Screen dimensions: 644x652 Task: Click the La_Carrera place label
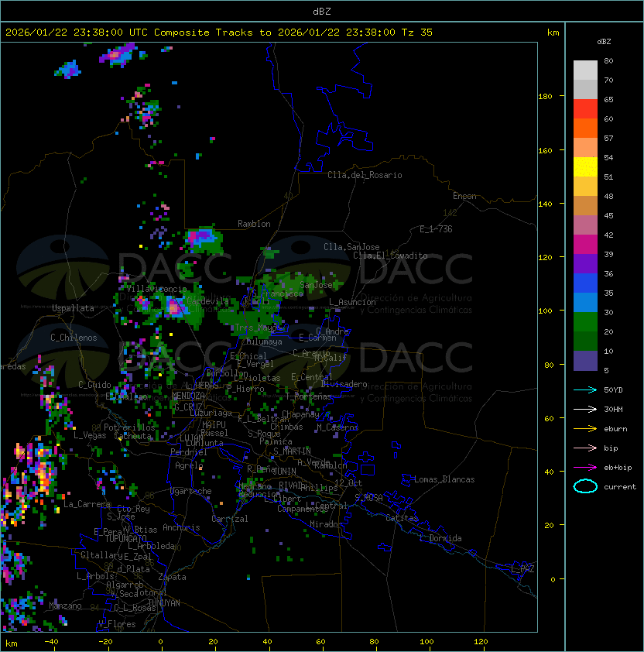pos(87,504)
